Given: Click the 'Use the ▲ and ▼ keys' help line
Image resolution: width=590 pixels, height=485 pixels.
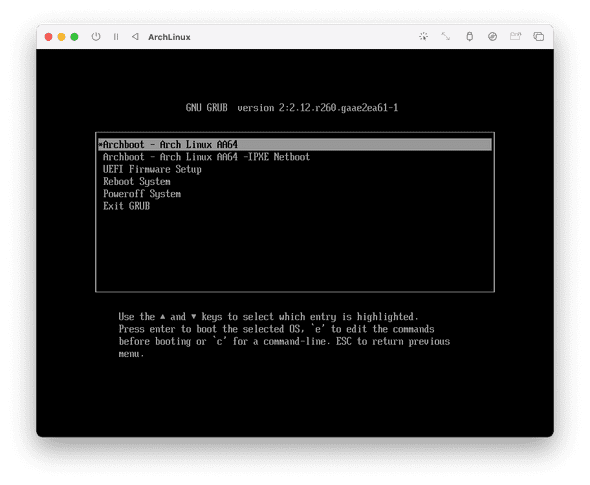Looking at the screenshot, I should (268, 317).
